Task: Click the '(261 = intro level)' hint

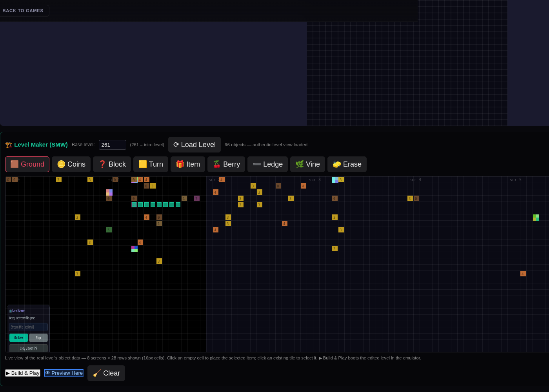Action: (x=147, y=145)
